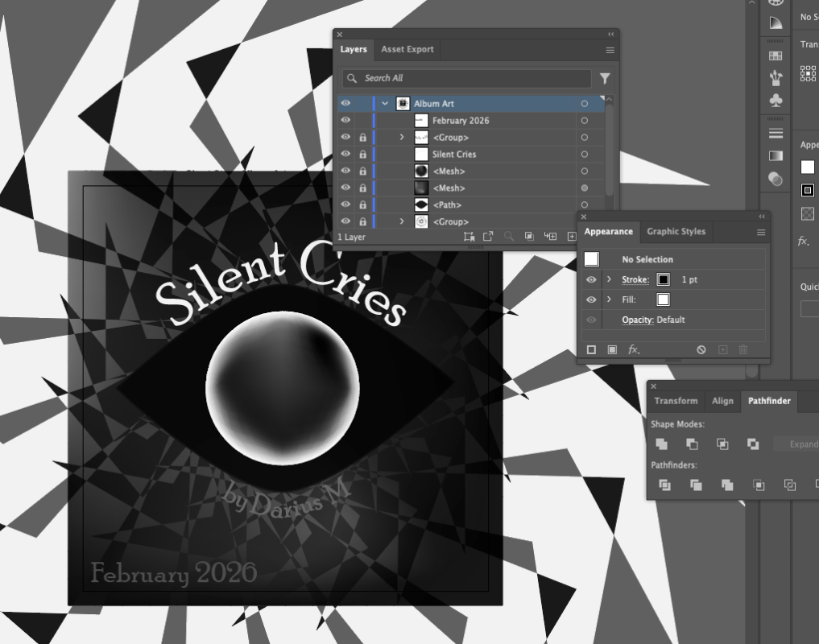
Task: Click Fill color swatch in Appearance
Action: click(663, 299)
